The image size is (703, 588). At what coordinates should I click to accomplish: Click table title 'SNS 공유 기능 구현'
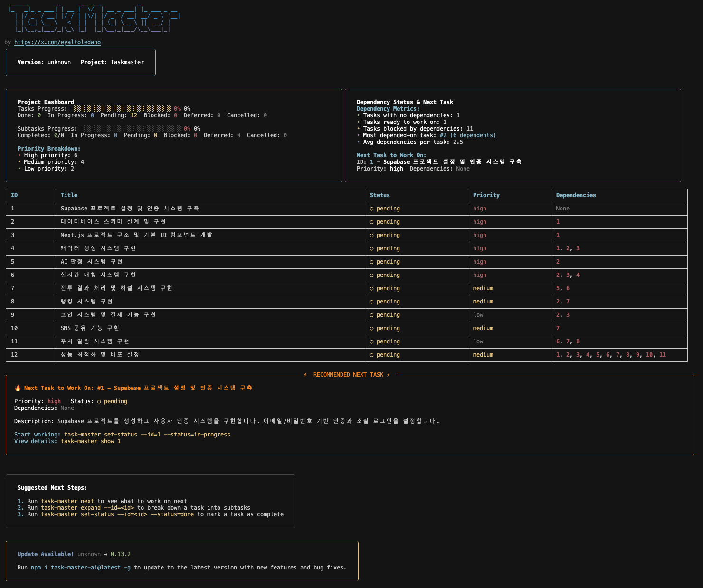(x=90, y=328)
